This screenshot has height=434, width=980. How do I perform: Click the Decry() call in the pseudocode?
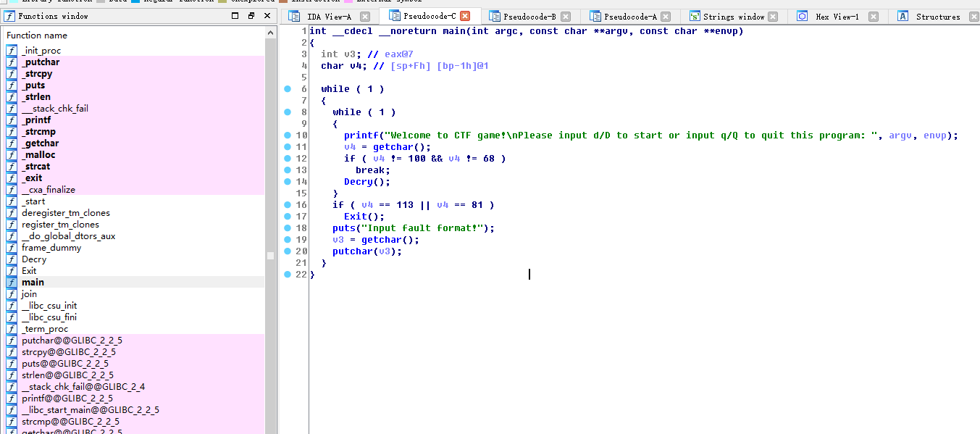pyautogui.click(x=364, y=182)
